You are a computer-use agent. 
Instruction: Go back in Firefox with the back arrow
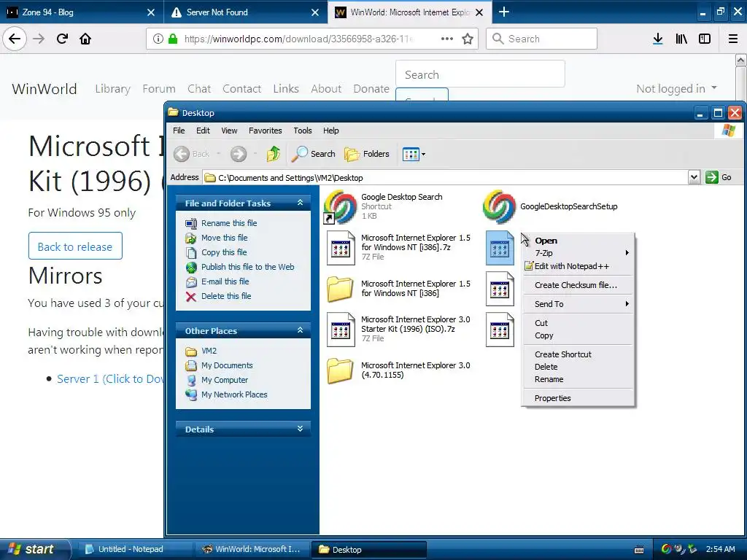15,39
